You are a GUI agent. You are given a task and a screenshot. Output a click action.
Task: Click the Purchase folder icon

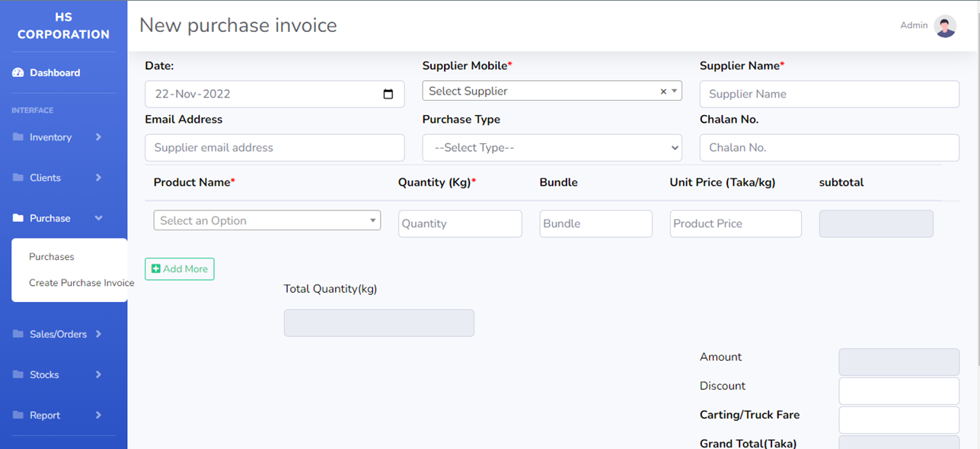18,218
